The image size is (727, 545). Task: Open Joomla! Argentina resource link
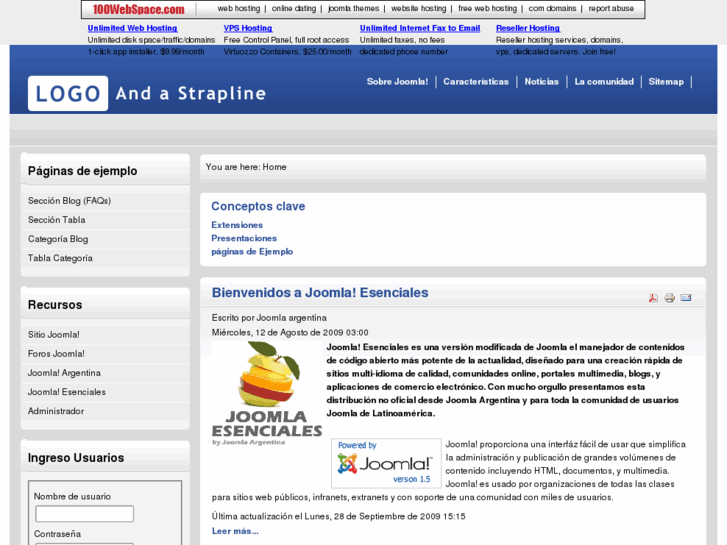(x=64, y=373)
